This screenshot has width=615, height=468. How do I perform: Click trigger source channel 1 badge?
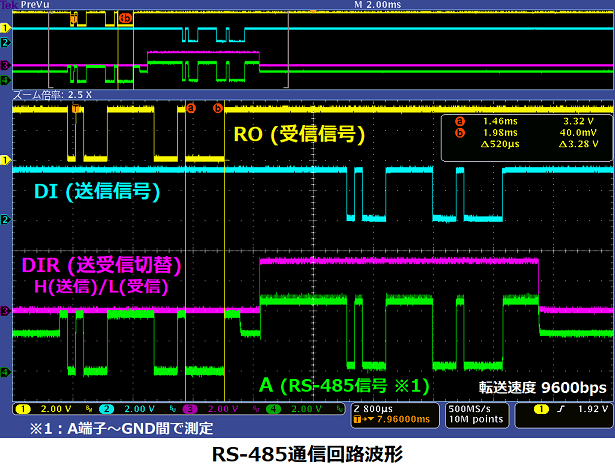(541, 409)
